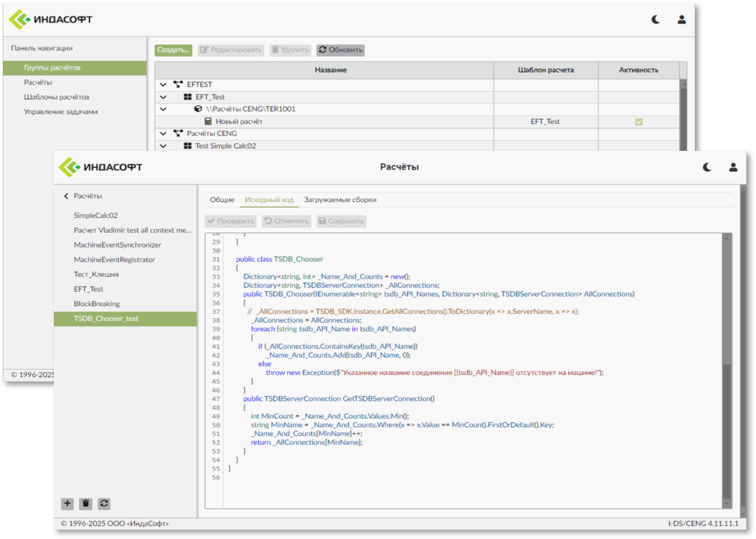The width and height of the screenshot is (756, 539).
Task: Click the refresh icon below calculation list
Action: click(x=104, y=503)
